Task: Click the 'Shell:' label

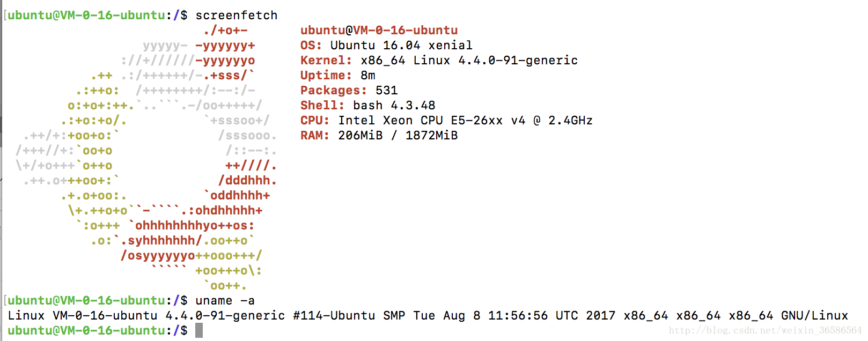Action: pos(322,105)
